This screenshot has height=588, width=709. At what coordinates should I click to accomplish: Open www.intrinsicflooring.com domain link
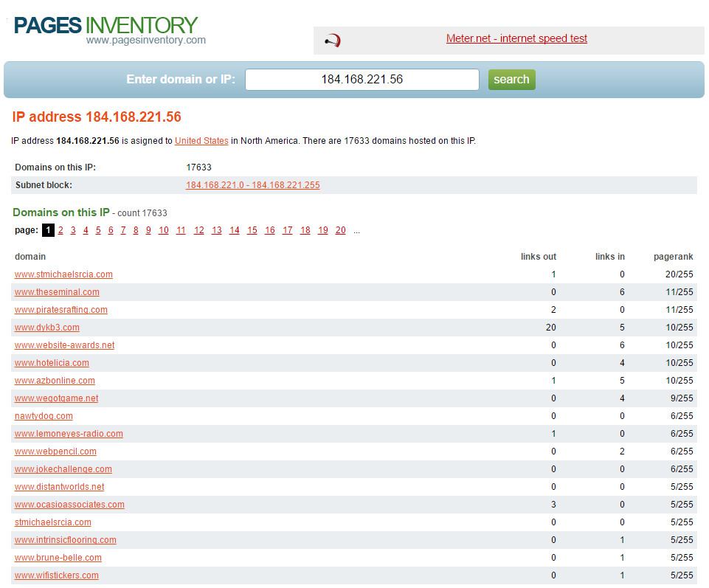coord(66,540)
